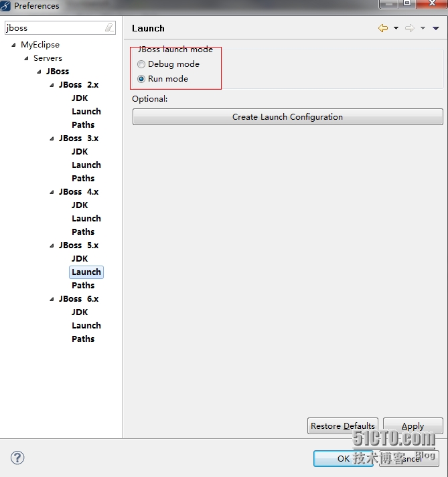Collapse the JBoss 6.x node
This screenshot has height=477, width=448.
tap(52, 299)
